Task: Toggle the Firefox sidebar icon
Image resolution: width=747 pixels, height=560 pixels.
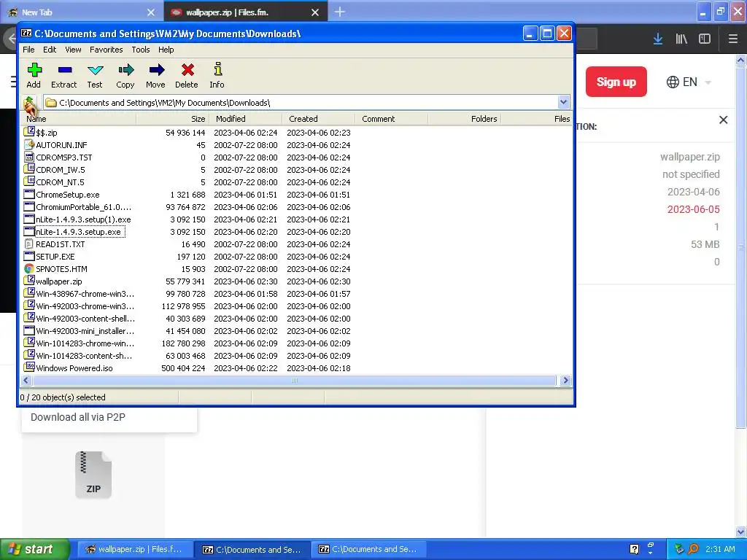Action: [x=705, y=39]
